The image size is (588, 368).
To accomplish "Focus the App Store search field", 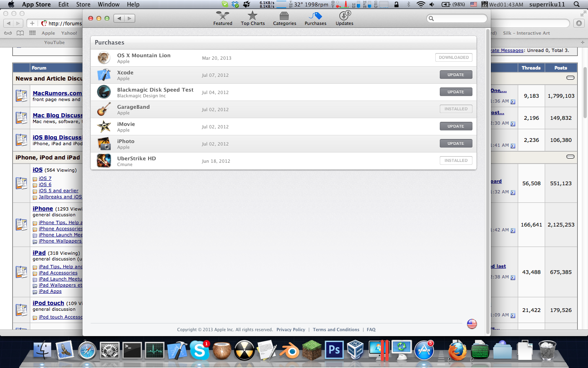I will click(457, 18).
